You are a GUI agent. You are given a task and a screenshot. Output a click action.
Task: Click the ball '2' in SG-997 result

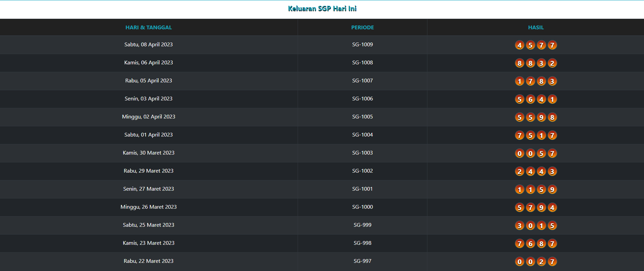pyautogui.click(x=541, y=261)
